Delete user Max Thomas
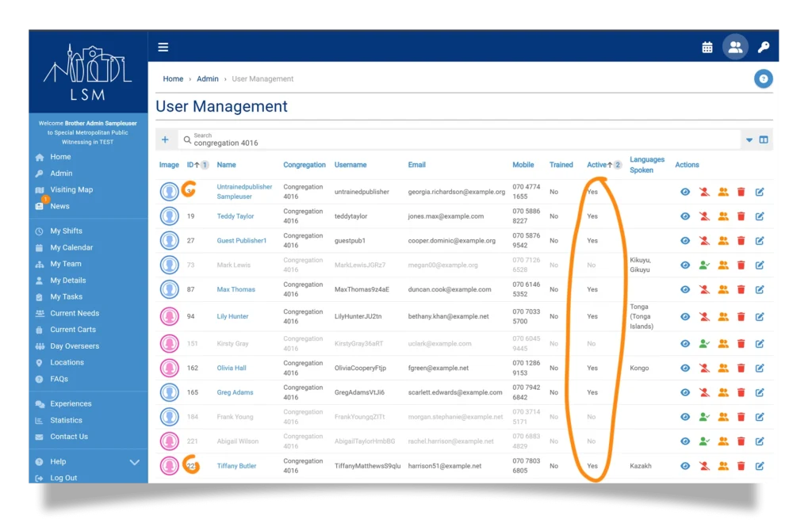Viewport: 812px width, 527px height. point(741,289)
